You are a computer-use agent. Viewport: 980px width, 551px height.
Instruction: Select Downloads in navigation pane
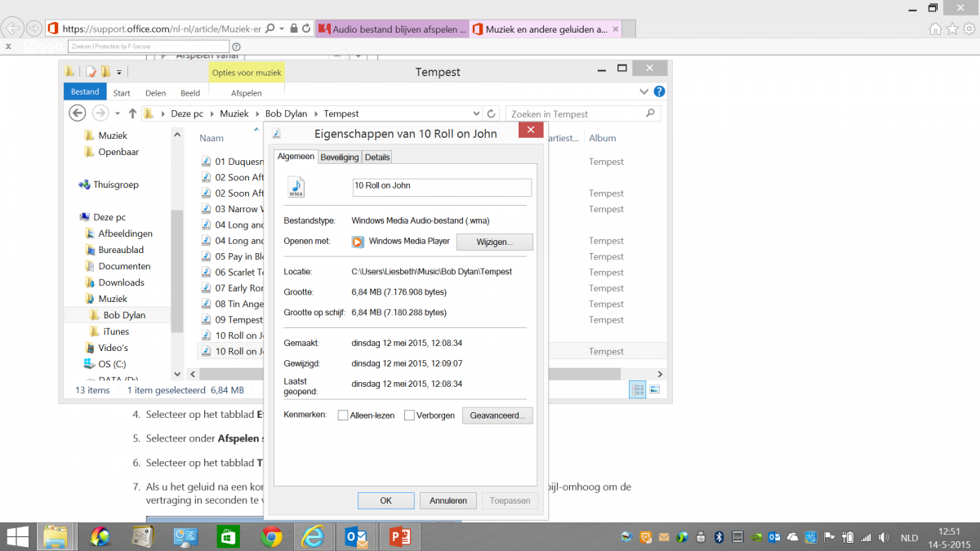(x=121, y=282)
